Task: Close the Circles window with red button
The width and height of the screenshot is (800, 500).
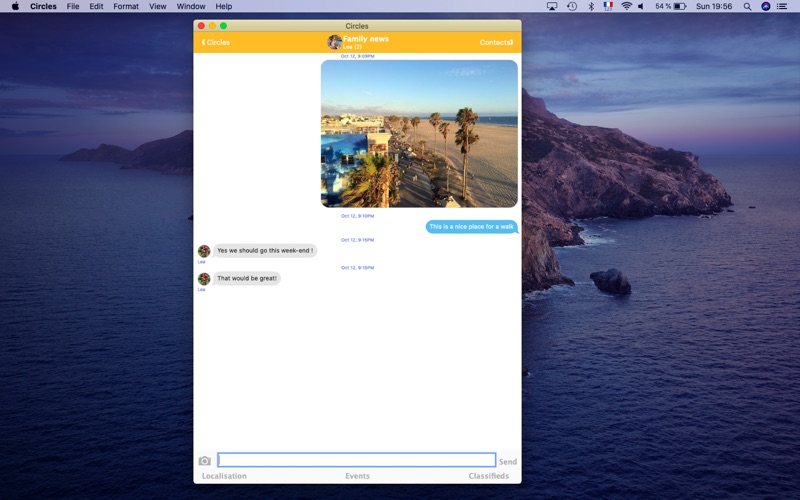Action: pyautogui.click(x=202, y=26)
